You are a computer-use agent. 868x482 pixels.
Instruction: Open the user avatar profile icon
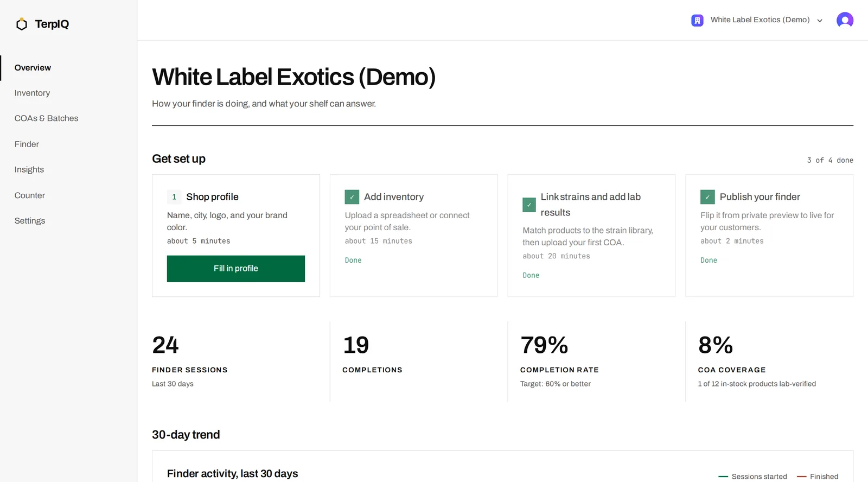tap(845, 20)
